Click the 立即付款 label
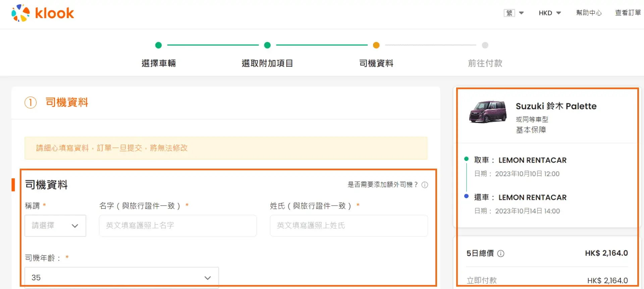Screen dimensions: 644x289 coord(482,280)
